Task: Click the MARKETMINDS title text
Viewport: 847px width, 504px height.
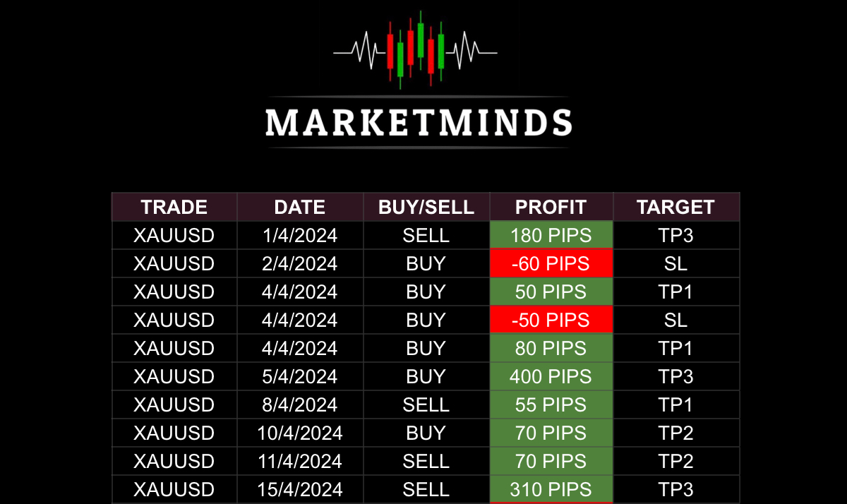Action: [x=419, y=122]
